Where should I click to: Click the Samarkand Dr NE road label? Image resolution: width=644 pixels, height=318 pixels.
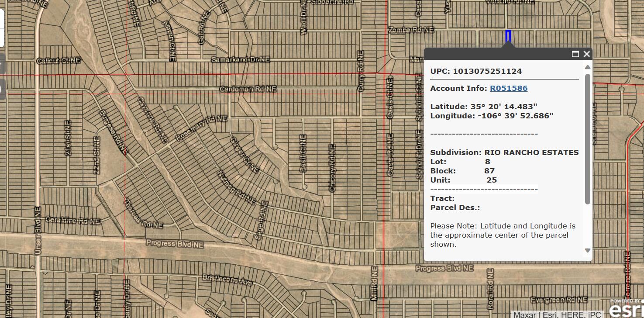tap(240, 59)
